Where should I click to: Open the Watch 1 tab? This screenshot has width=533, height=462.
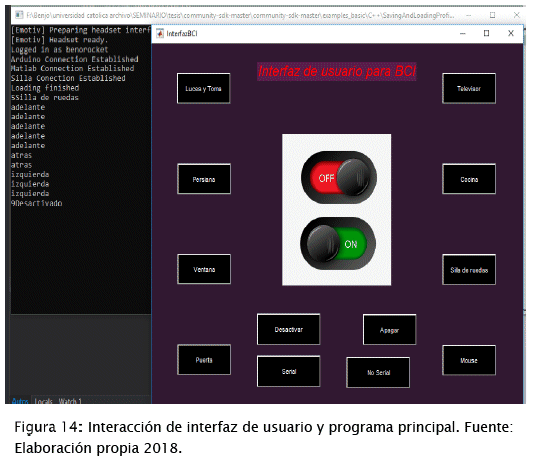click(70, 401)
